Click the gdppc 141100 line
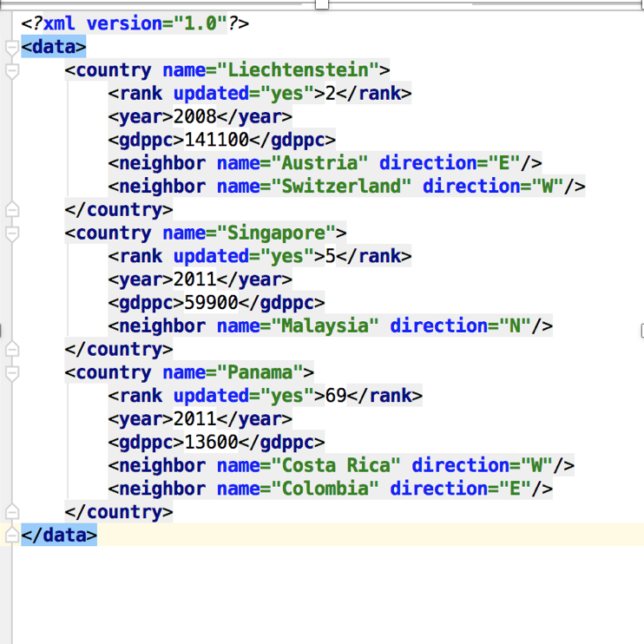The height and width of the screenshot is (644, 644). pos(222,140)
